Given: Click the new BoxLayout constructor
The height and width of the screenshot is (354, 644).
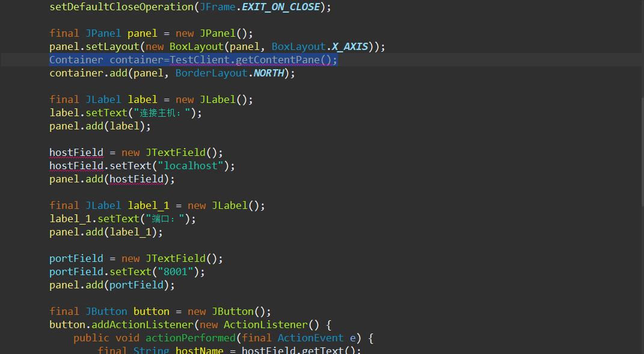Looking at the screenshot, I should (x=185, y=46).
